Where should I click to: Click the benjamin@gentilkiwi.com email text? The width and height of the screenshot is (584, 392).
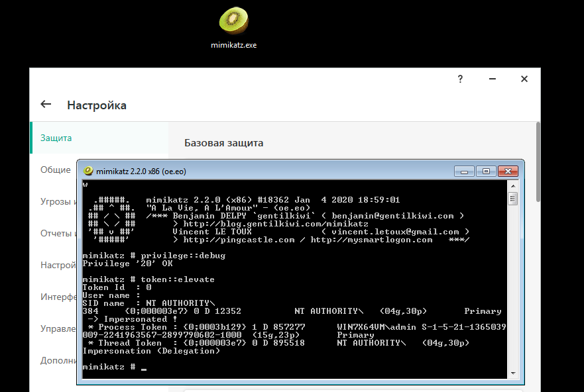pos(392,216)
